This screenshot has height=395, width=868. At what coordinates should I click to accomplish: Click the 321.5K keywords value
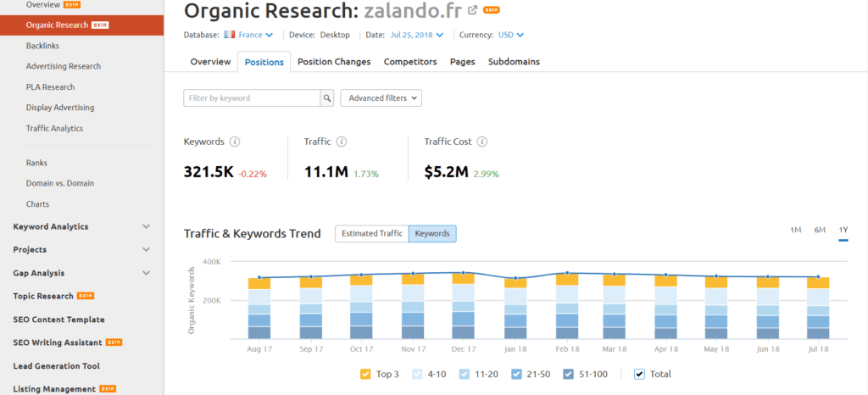pos(209,173)
